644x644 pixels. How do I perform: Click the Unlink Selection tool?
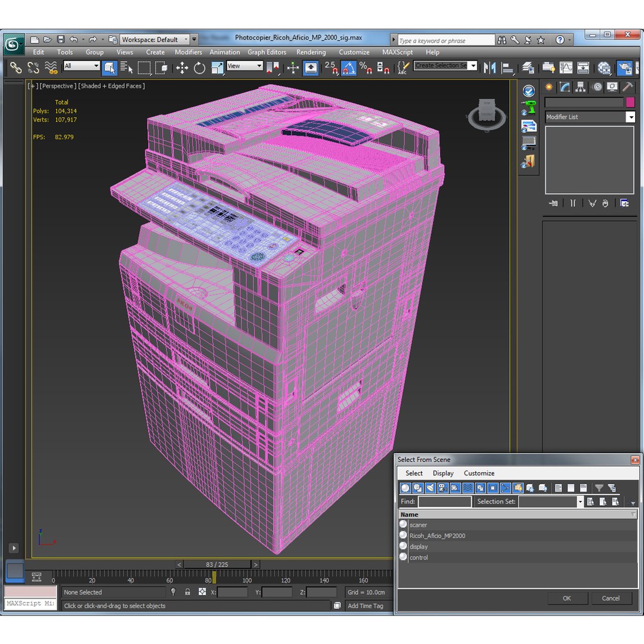33,67
